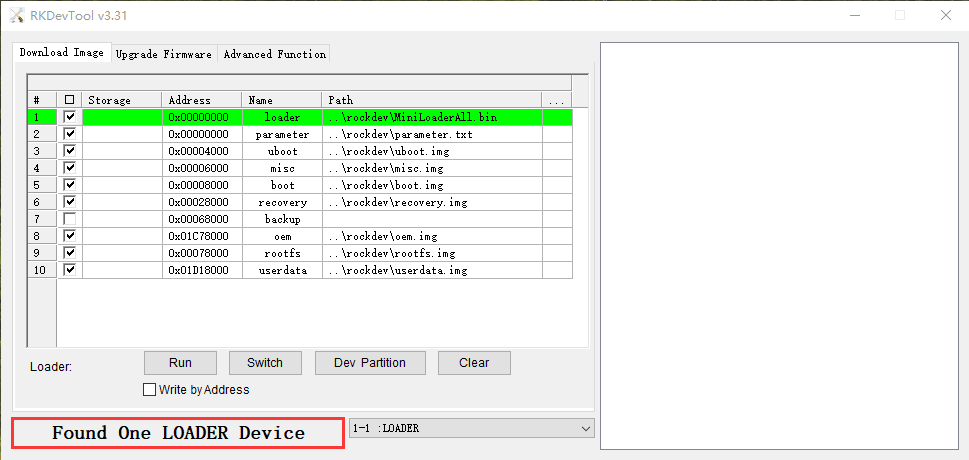Enable the backup partition checkbox
This screenshot has width=969, height=460.
coord(69,219)
